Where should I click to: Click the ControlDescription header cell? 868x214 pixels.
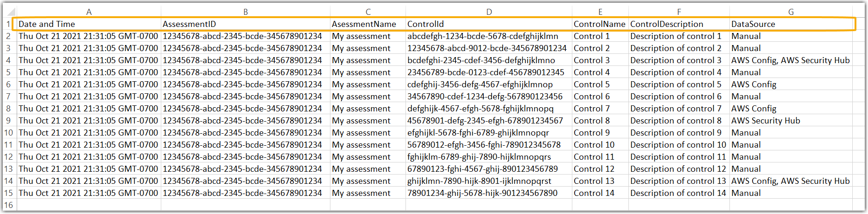coord(666,24)
